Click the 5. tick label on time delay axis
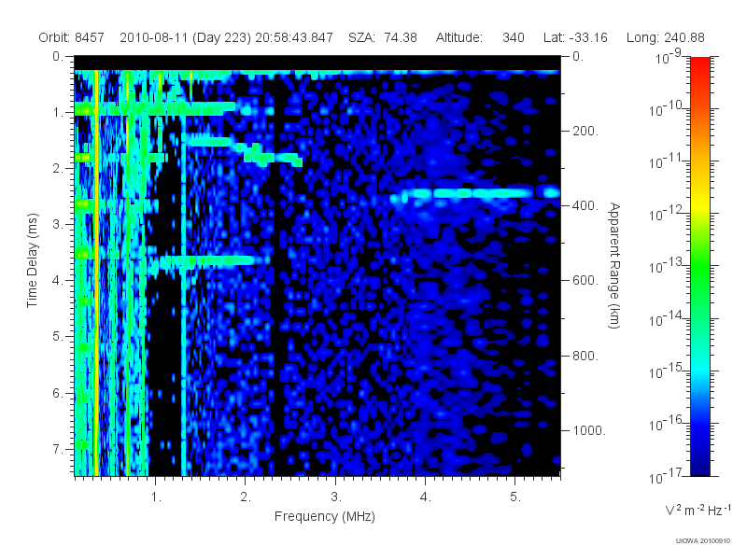 [58, 336]
